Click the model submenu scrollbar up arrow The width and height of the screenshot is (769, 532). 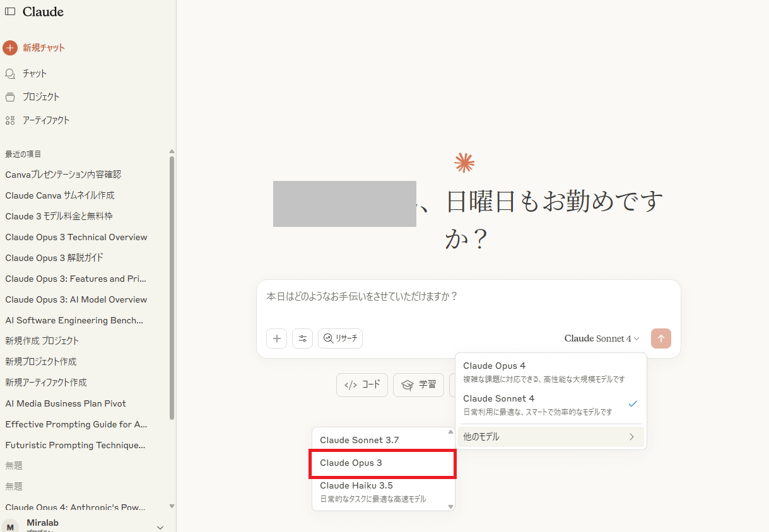pos(450,432)
